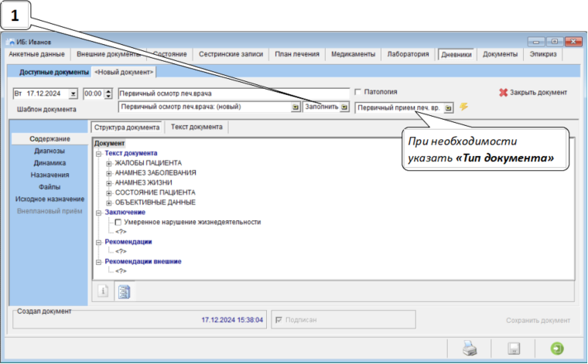Toggle the Подписан checkbox
The image size is (588, 364).
[279, 319]
